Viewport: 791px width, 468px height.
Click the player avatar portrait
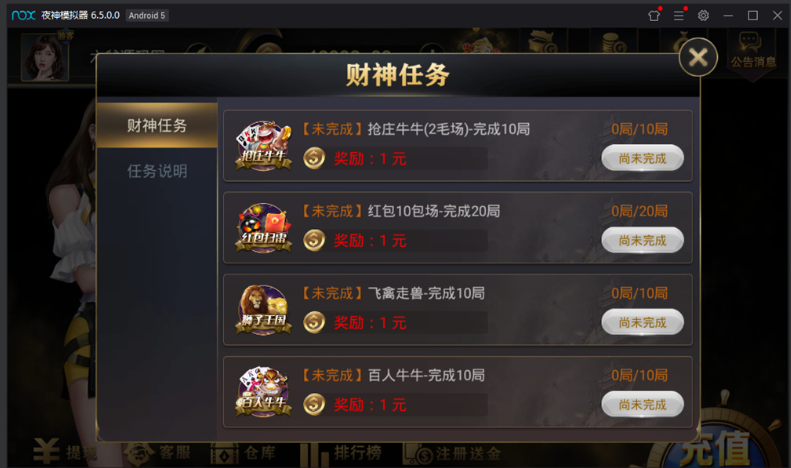click(x=45, y=57)
